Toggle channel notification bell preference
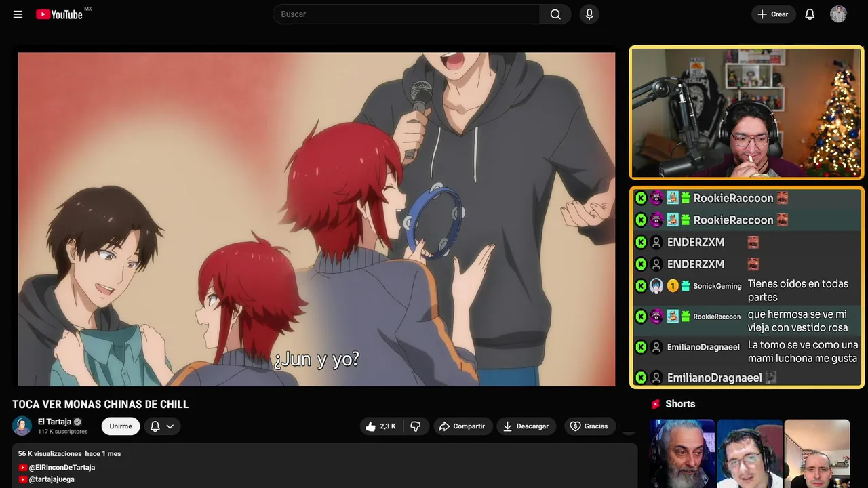 tap(155, 426)
